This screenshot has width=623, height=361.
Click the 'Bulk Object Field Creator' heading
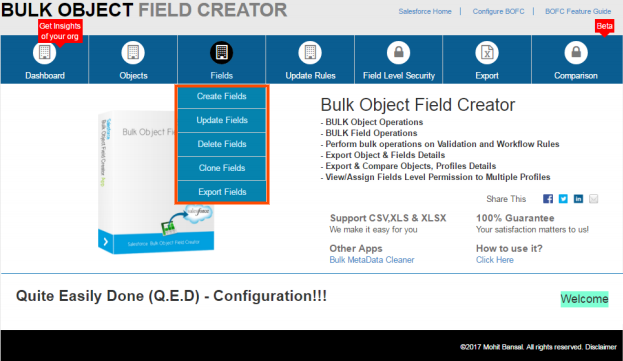coord(418,105)
